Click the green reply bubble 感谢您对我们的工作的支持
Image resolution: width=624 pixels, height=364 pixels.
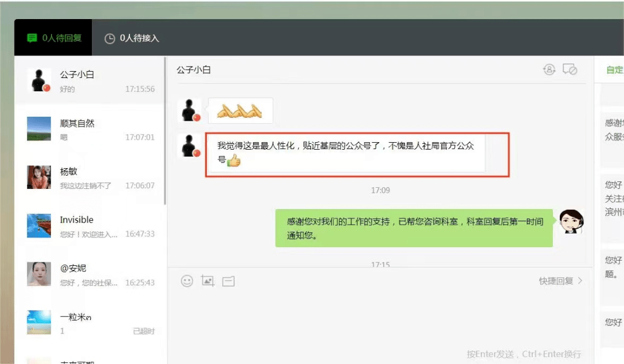(414, 228)
